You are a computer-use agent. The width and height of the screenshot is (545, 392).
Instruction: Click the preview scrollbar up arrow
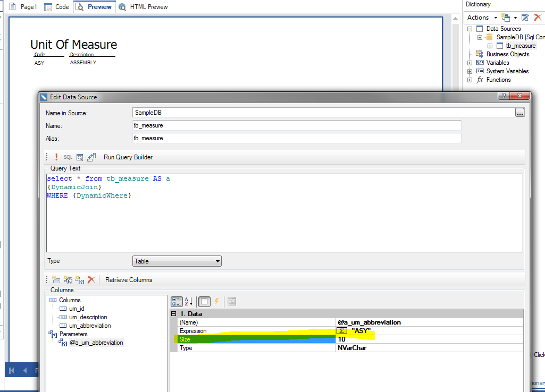(x=455, y=18)
